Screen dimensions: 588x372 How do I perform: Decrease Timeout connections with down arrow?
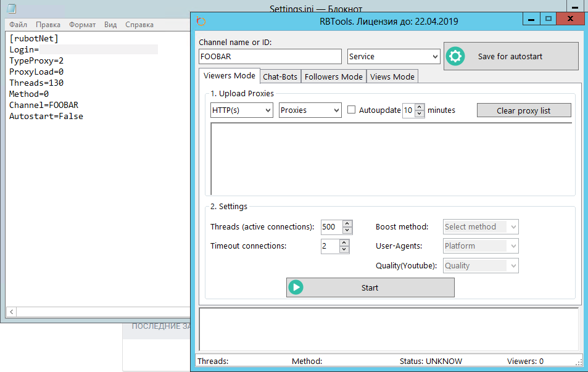click(x=344, y=250)
